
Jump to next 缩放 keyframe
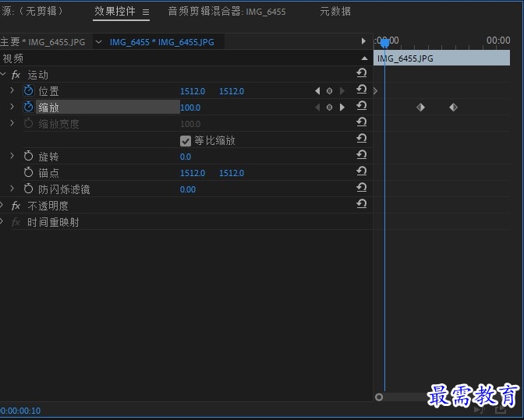click(342, 108)
